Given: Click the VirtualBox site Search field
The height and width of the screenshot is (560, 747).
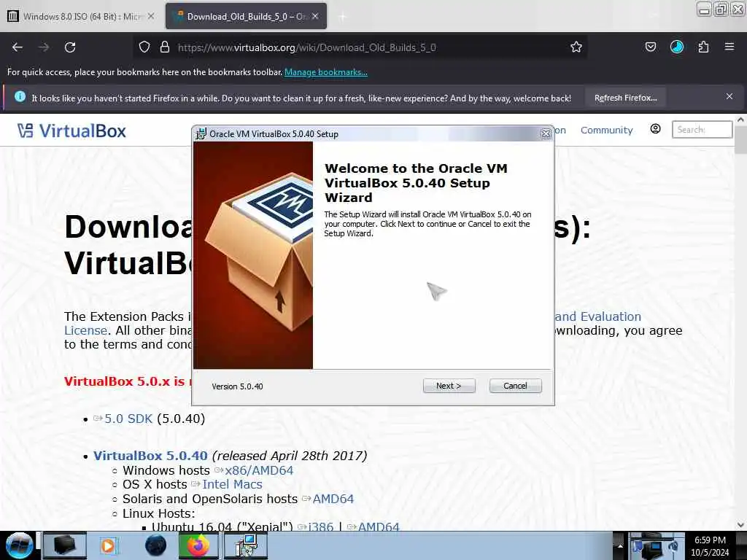Looking at the screenshot, I should (702, 130).
